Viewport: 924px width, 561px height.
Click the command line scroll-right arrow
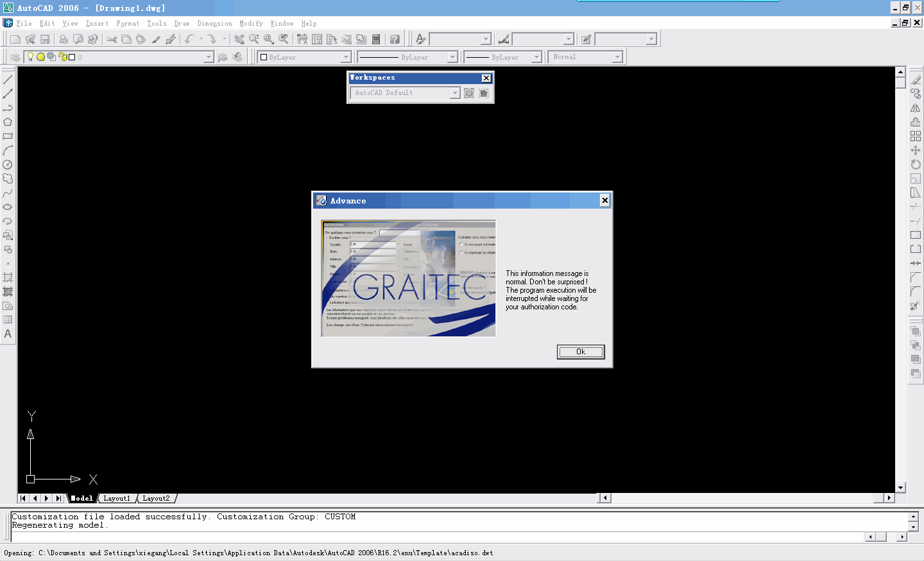pos(902,537)
